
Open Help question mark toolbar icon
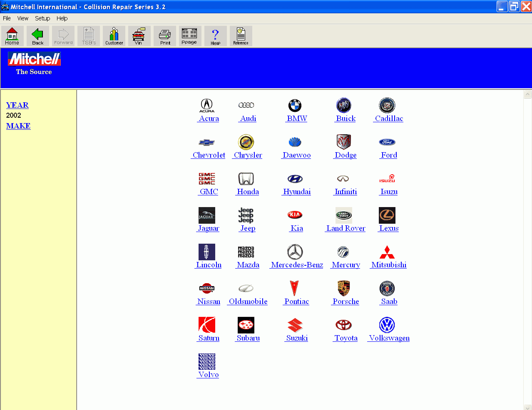click(216, 36)
